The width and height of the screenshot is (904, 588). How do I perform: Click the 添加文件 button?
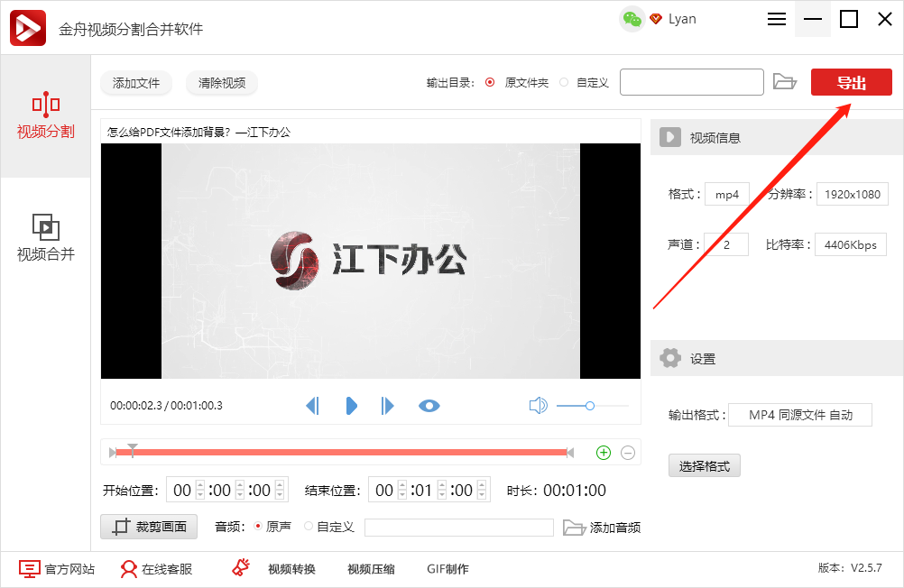click(x=136, y=83)
